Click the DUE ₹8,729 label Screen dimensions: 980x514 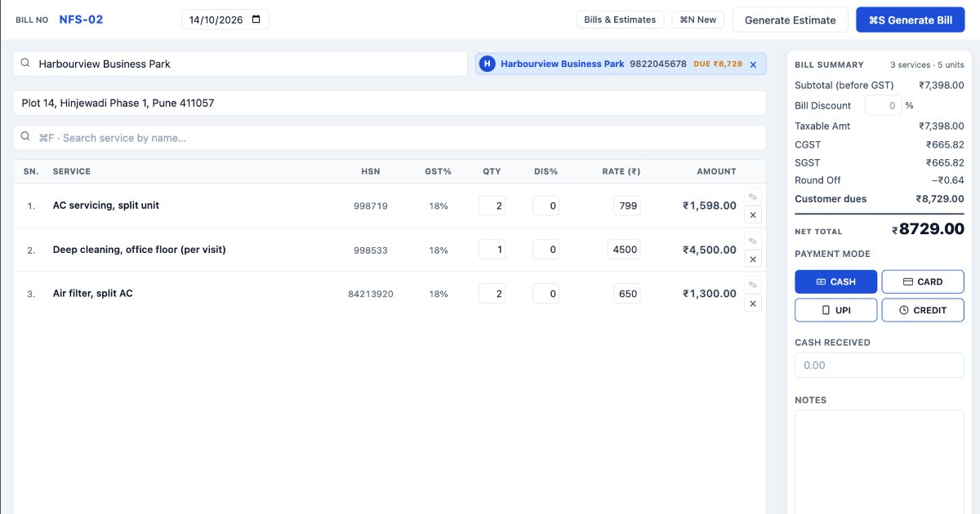[718, 64]
